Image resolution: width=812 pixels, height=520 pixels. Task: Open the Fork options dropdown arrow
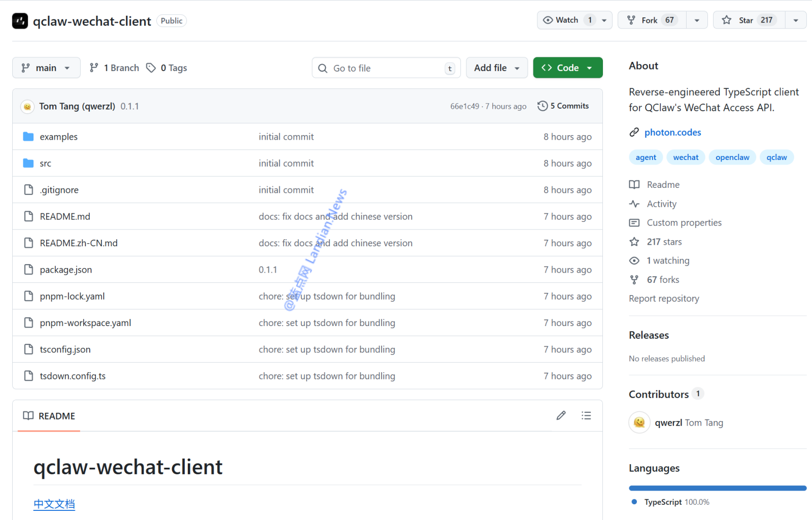pyautogui.click(x=697, y=20)
